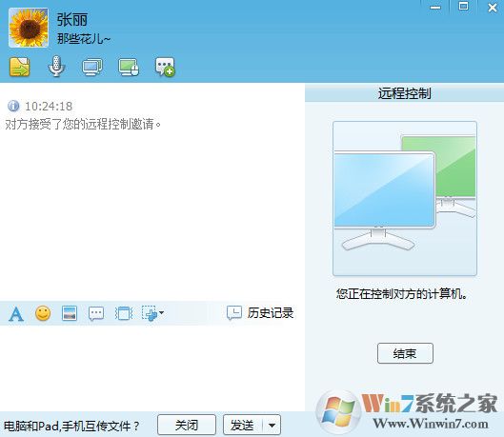Viewport: 504px width, 437px height.
Task: Click the 关闭 button
Action: 187,426
